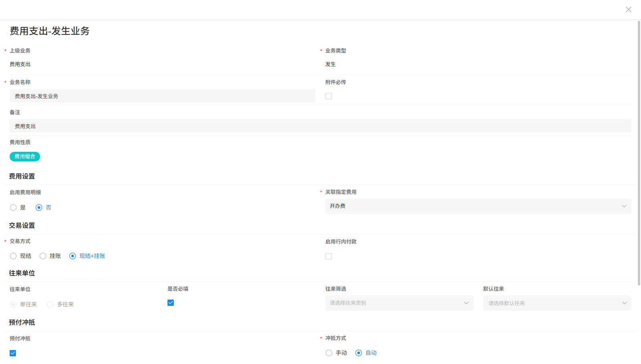Click into the 业务名称 input field
Image resolution: width=641 pixels, height=364 pixels.
[162, 96]
